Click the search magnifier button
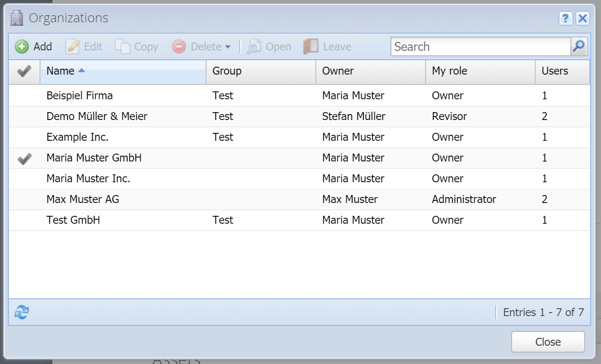The width and height of the screenshot is (601, 364). 579,47
